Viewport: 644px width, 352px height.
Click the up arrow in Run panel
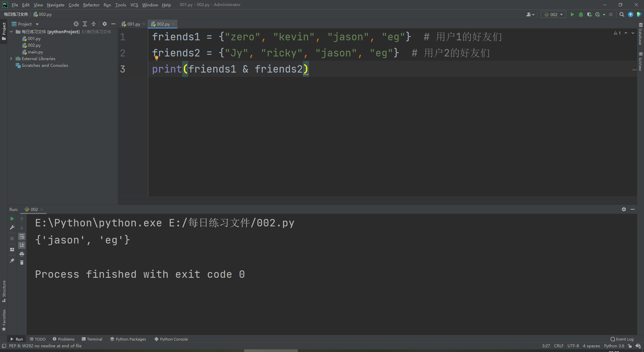22,219
